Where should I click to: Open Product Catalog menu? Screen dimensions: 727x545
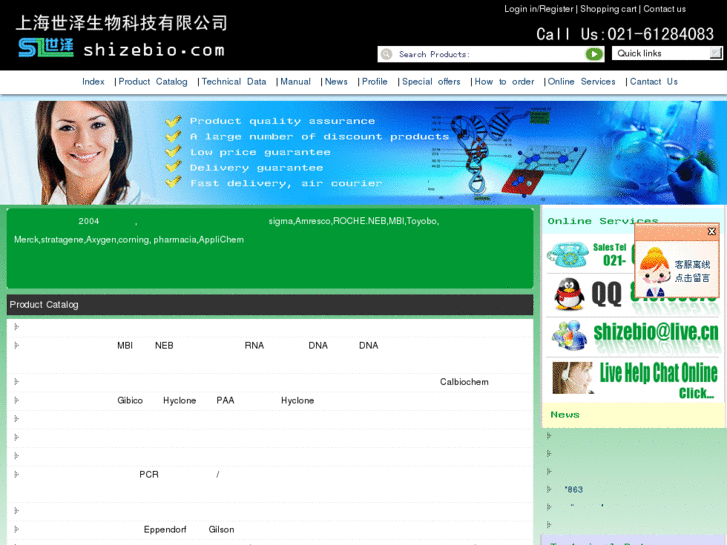coord(153,82)
